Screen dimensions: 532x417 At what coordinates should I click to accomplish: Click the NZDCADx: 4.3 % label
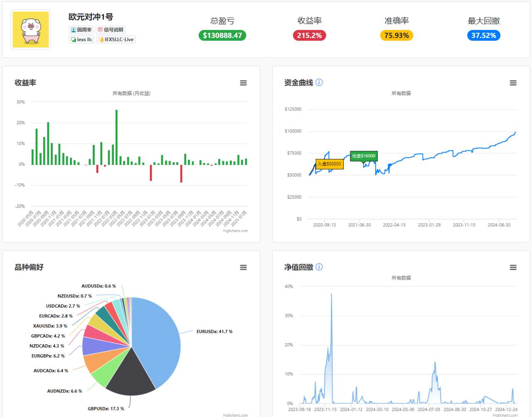coord(47,346)
